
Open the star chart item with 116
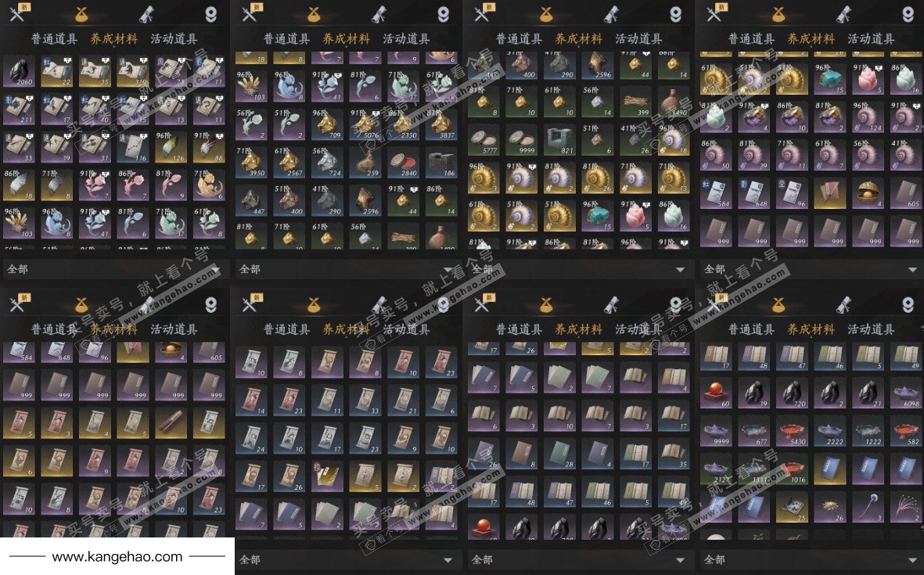pos(133,147)
